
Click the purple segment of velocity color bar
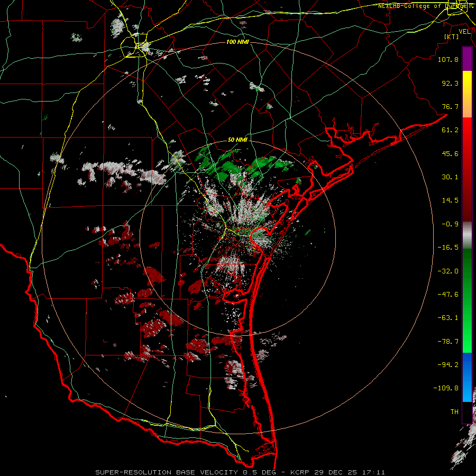pos(467,59)
